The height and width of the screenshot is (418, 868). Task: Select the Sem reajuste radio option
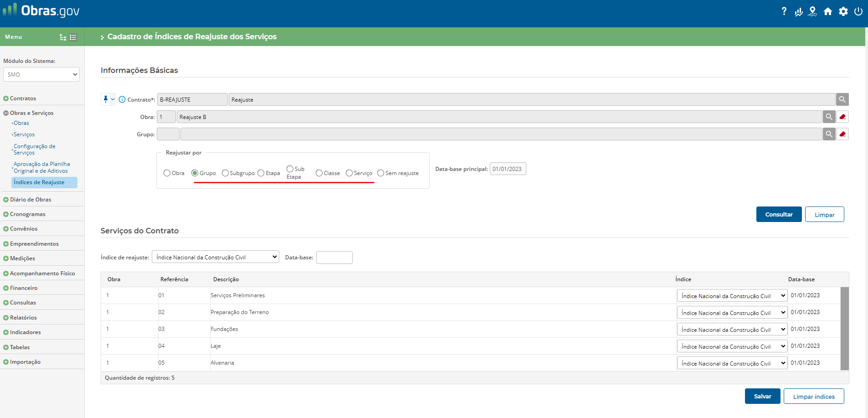pos(381,173)
